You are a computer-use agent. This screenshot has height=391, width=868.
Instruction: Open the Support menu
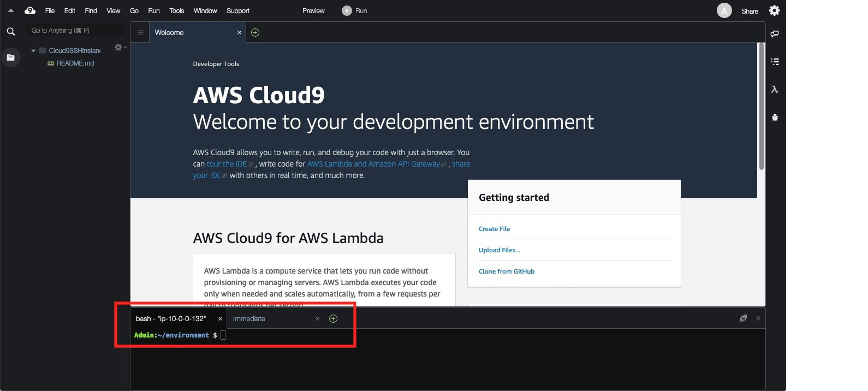[238, 10]
